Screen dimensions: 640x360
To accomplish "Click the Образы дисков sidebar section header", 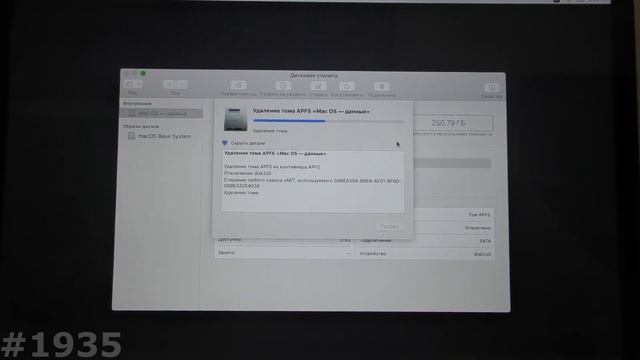I will click(141, 127).
